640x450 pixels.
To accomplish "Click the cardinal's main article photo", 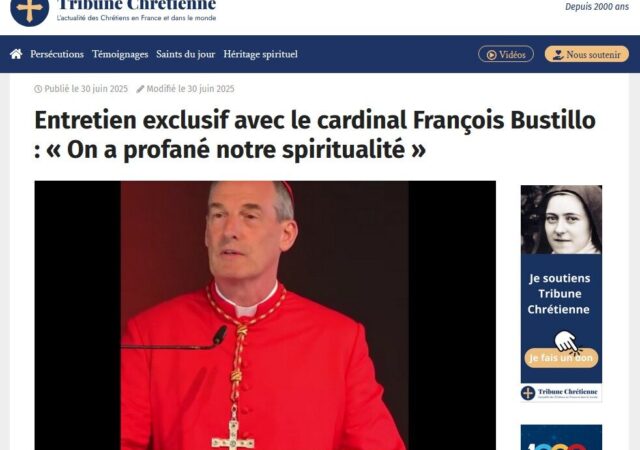I will (265, 315).
